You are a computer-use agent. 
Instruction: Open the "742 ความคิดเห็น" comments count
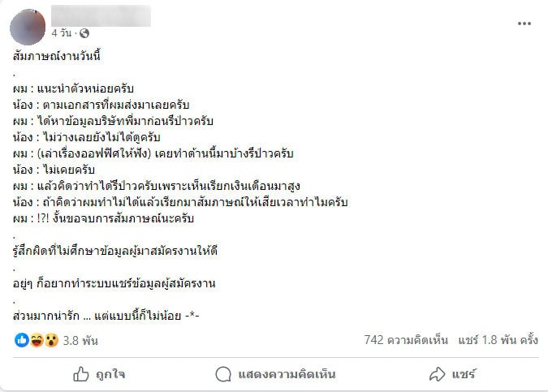[407, 341]
